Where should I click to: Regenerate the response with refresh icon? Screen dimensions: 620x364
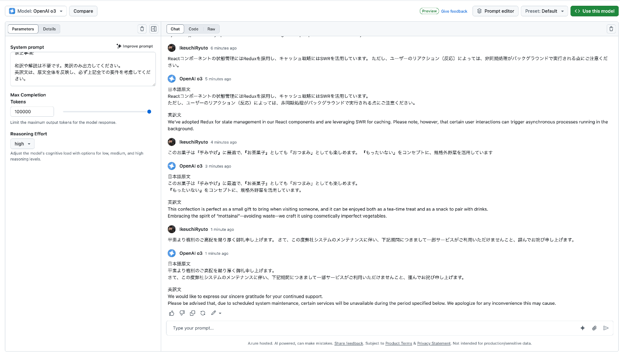pyautogui.click(x=203, y=313)
